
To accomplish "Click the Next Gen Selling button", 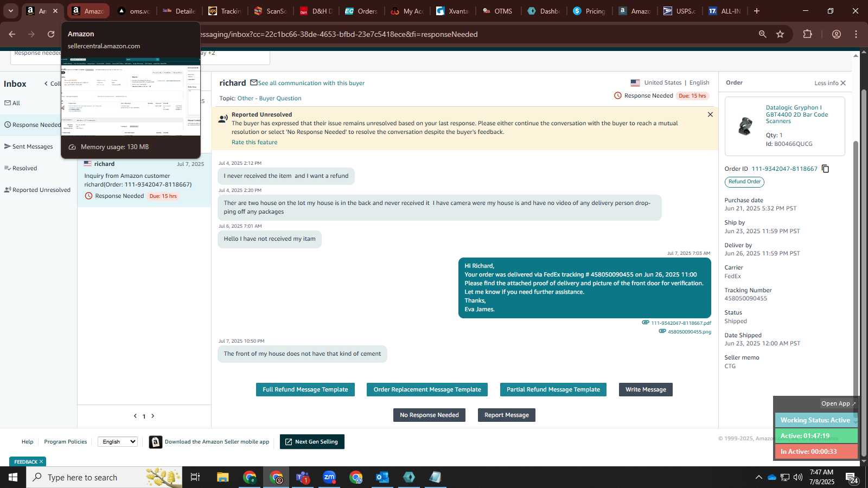I will click(312, 442).
